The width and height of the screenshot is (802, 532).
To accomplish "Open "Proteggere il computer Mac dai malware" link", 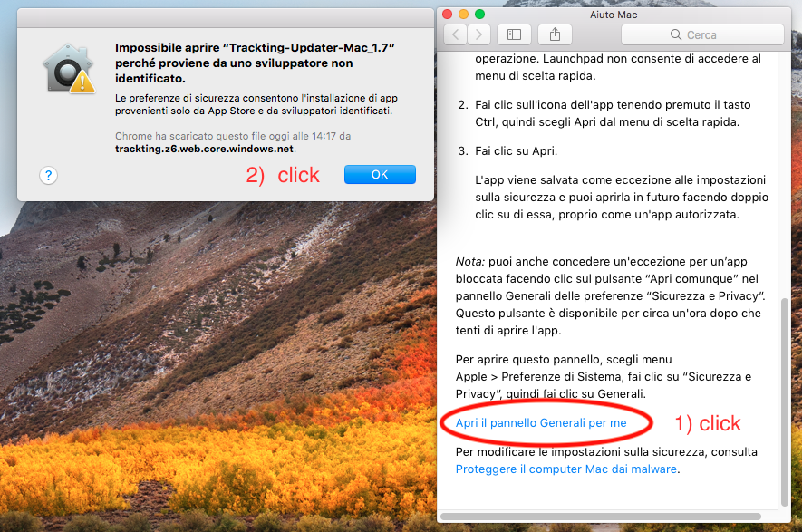I will click(566, 469).
